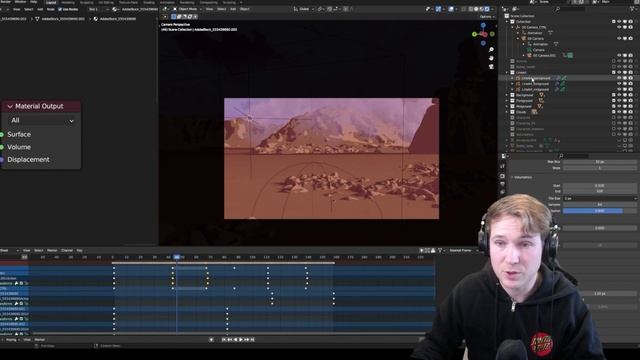Jump to the timeline end frame
The height and width of the screenshot is (360, 640).
tap(253, 340)
